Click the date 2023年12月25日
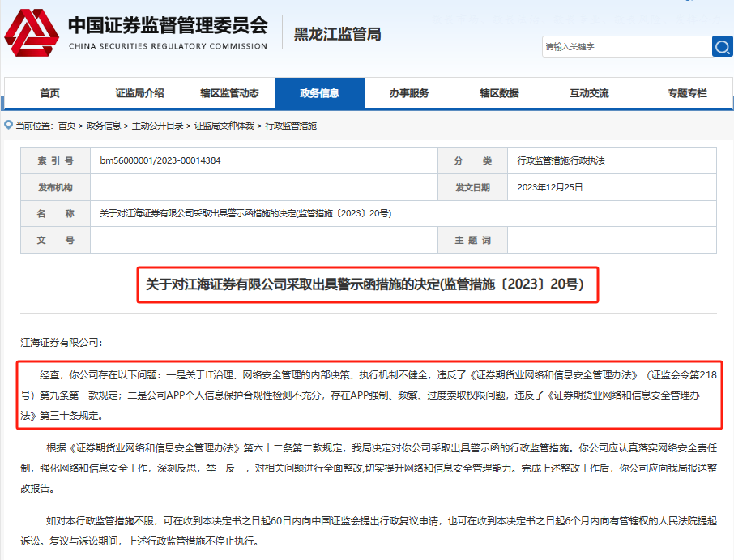Viewport: 734px width, 560px height. (550, 187)
